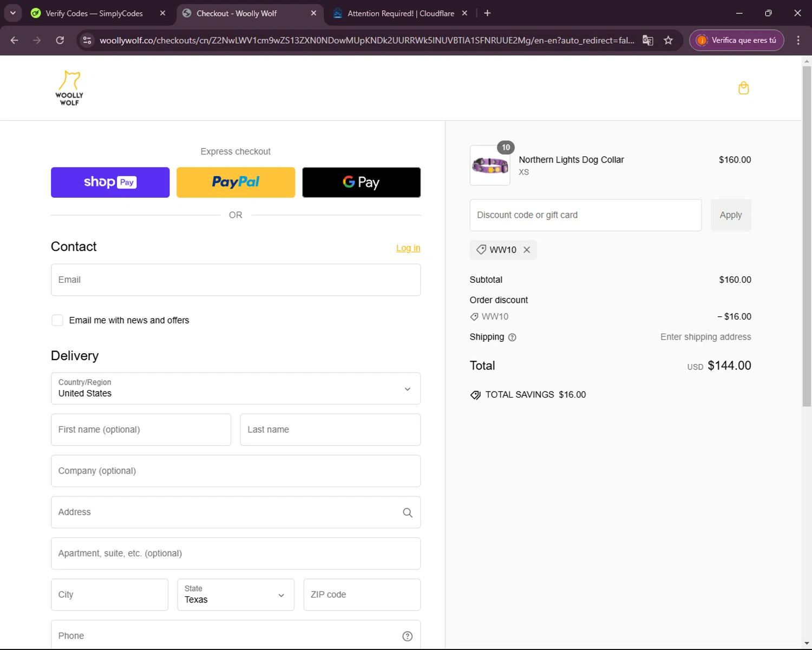Click the browser address bar URL
The height and width of the screenshot is (650, 812).
(x=366, y=40)
